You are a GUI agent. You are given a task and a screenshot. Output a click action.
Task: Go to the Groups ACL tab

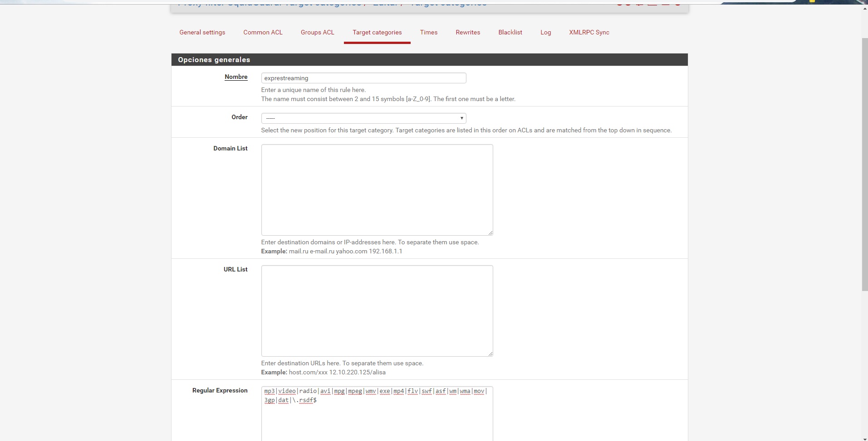(317, 32)
